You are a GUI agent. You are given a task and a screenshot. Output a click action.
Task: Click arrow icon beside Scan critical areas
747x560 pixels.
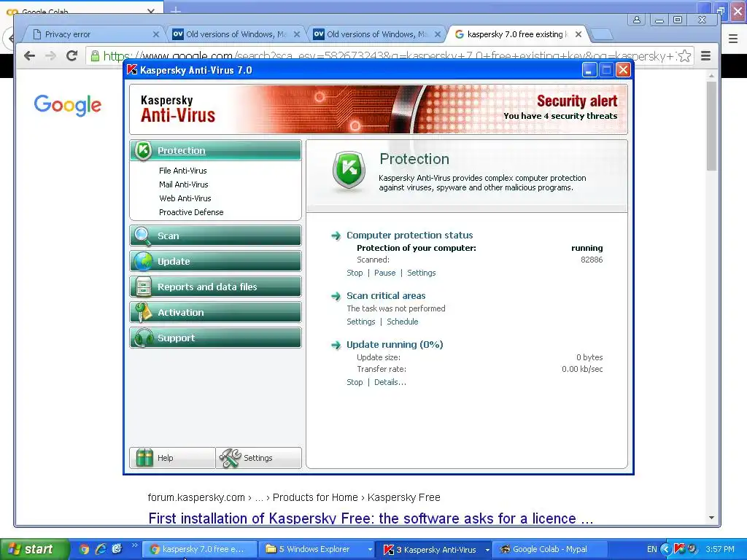[336, 296]
